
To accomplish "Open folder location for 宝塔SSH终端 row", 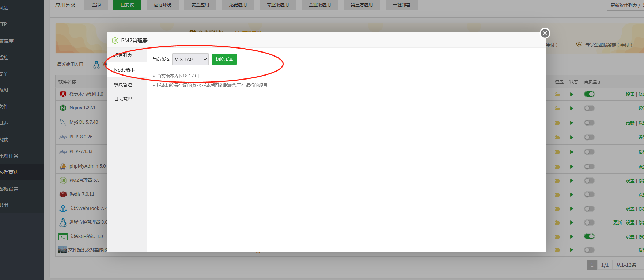I will tap(557, 237).
